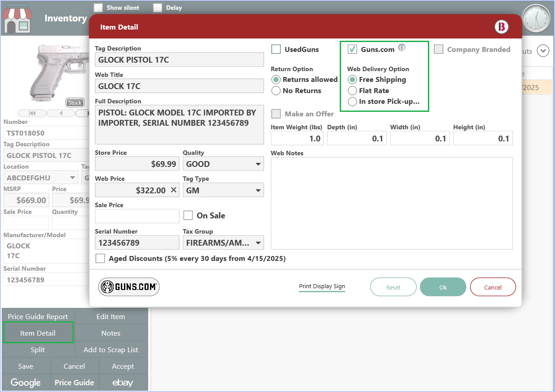Clear Web Price with the X icon
555x392 pixels.
point(174,190)
